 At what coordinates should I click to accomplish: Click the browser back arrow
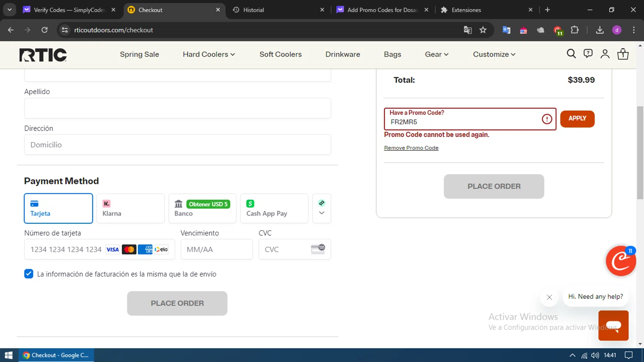(11, 30)
